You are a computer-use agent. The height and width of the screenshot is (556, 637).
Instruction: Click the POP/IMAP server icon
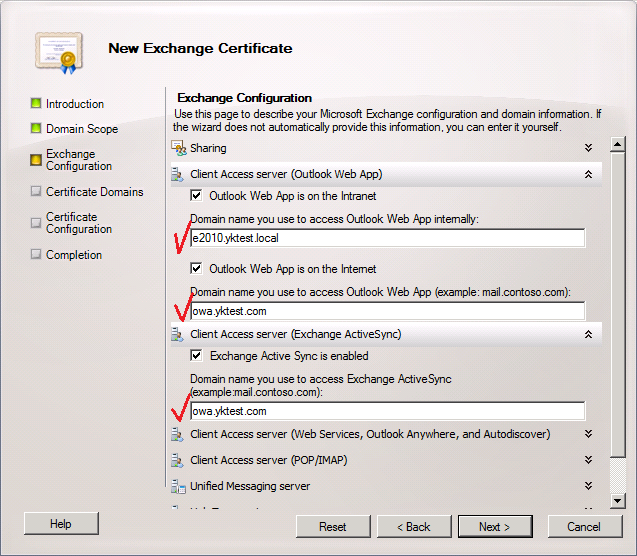[178, 461]
